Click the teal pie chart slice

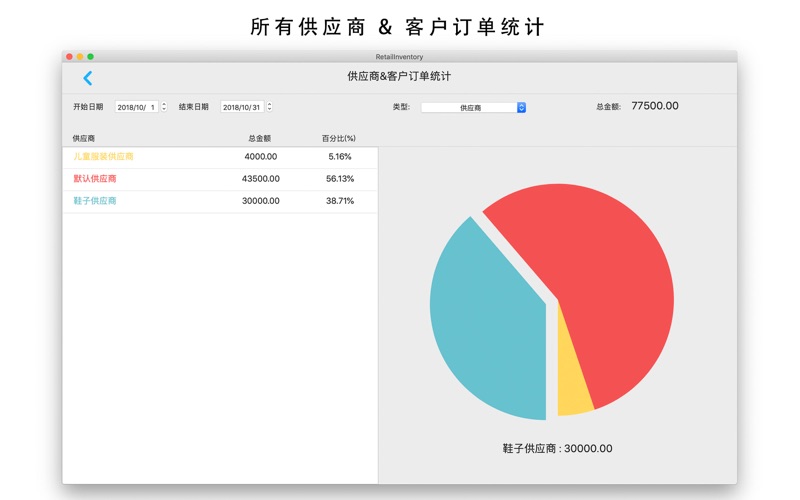485,320
